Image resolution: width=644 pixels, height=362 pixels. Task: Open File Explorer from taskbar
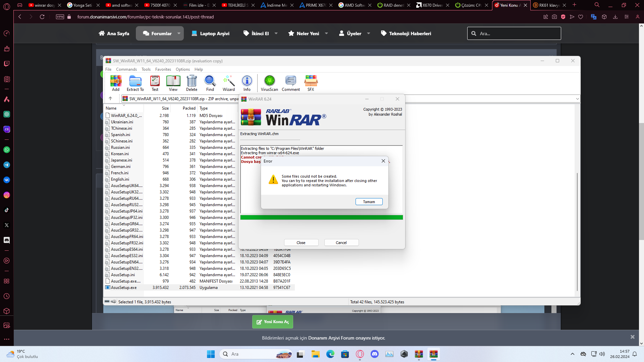[316, 354]
